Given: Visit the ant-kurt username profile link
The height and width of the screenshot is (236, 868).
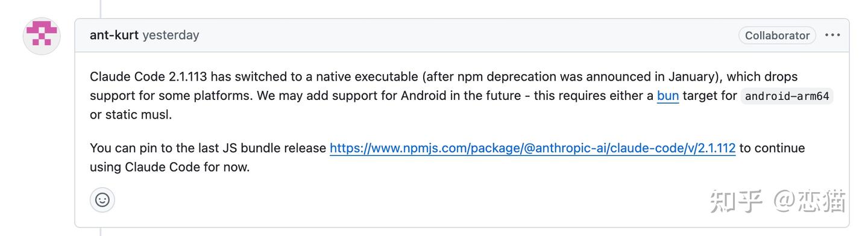Looking at the screenshot, I should click(x=114, y=35).
